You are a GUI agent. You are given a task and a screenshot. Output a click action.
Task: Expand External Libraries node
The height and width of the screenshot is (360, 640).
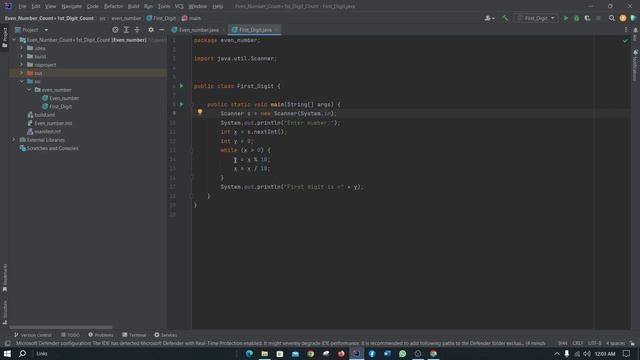click(x=14, y=140)
